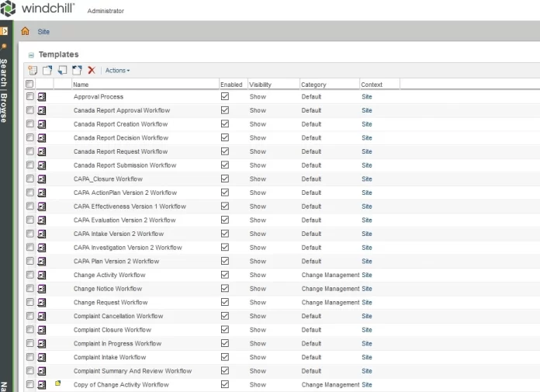Viewport: 540px width, 392px height.
Task: Click workflow icon beside Canada Report Decision Workflow
Action: click(42, 138)
